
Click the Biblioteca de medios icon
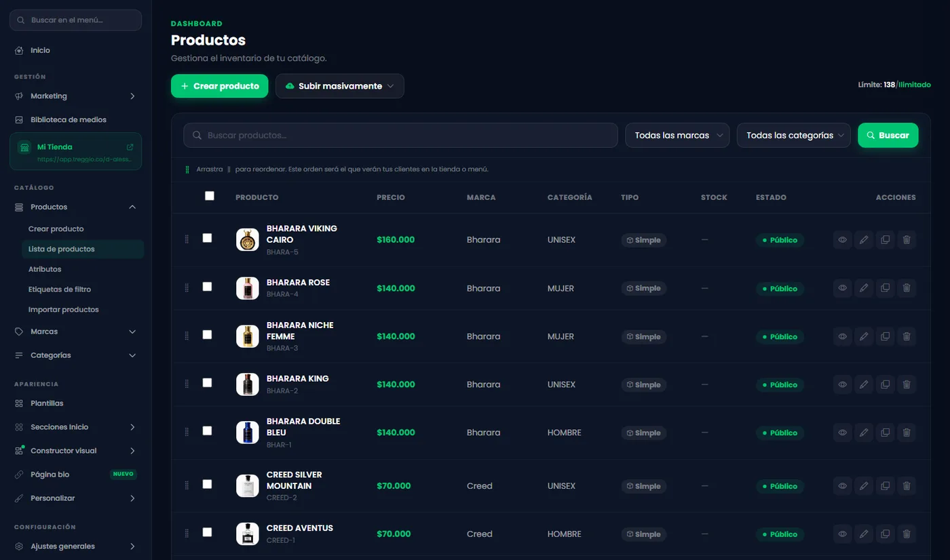tap(19, 119)
